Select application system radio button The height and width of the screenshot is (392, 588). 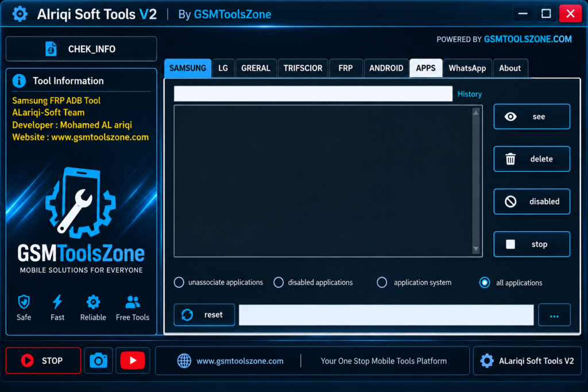382,282
